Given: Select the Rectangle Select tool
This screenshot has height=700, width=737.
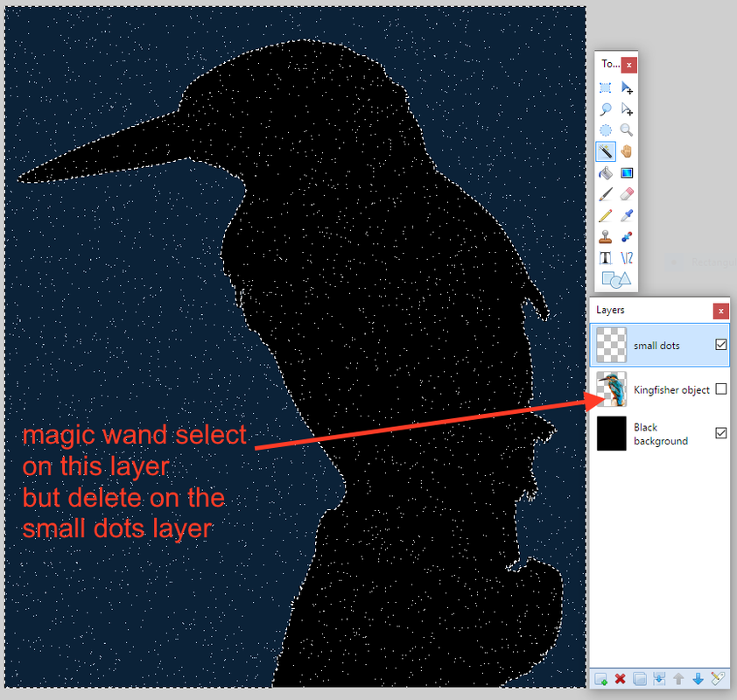Looking at the screenshot, I should [606, 87].
